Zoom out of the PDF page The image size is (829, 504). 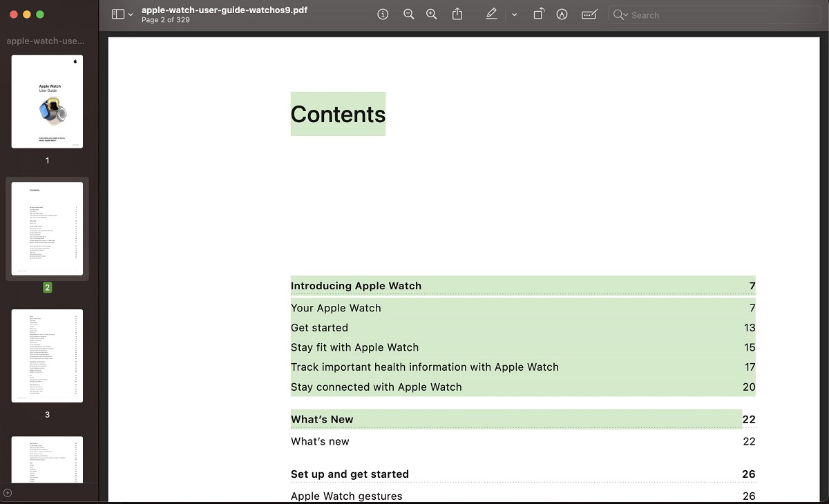coord(409,14)
